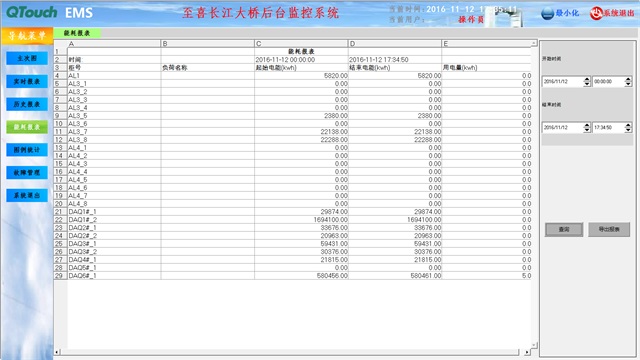The width and height of the screenshot is (640, 360).
Task: Open the 主次图 navigation item
Action: [x=27, y=58]
